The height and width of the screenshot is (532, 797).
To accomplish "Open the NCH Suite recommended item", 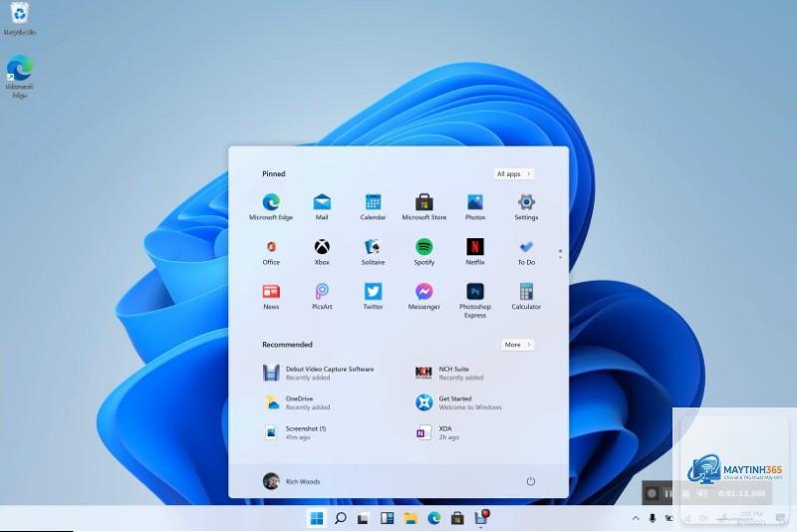I will [x=449, y=373].
